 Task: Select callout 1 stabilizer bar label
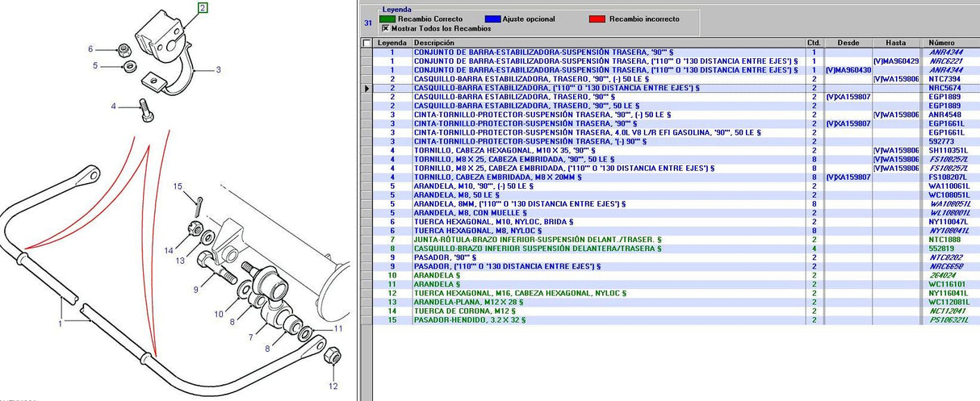(59, 324)
